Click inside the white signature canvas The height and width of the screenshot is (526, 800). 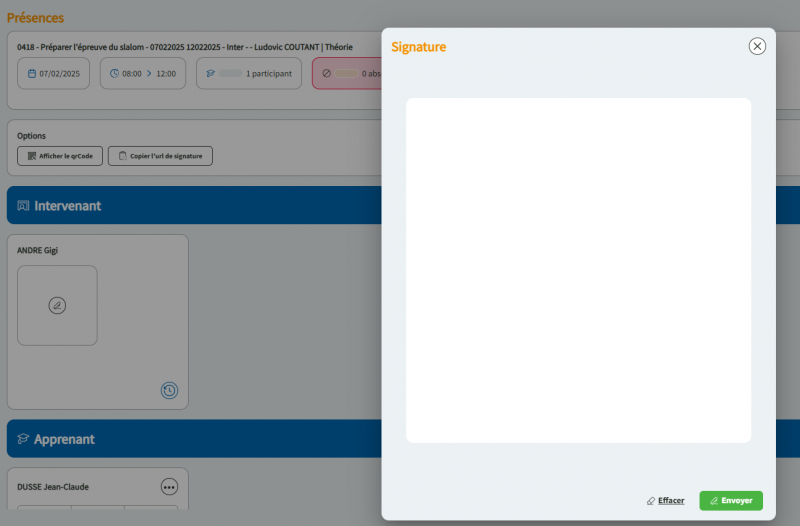578,270
